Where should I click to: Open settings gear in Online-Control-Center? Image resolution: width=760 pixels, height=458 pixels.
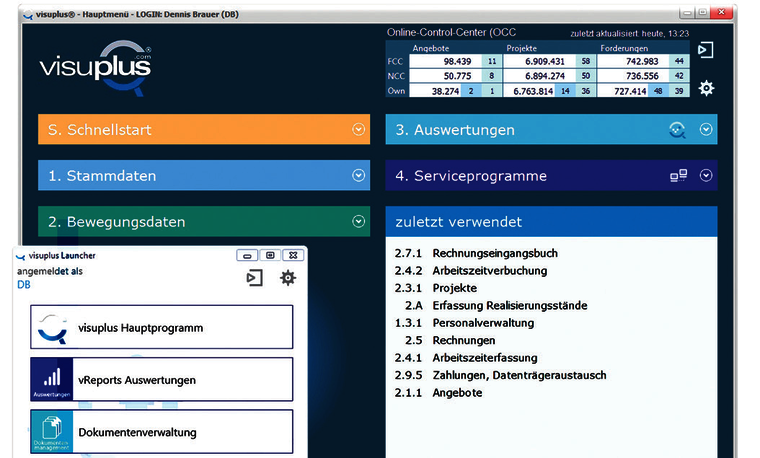(706, 88)
